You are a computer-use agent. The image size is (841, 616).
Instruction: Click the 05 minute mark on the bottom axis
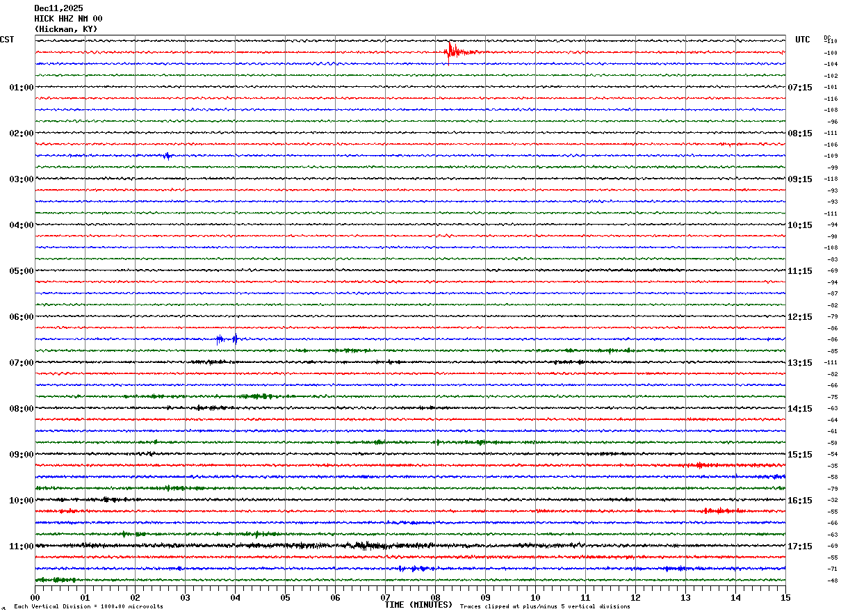click(x=286, y=597)
